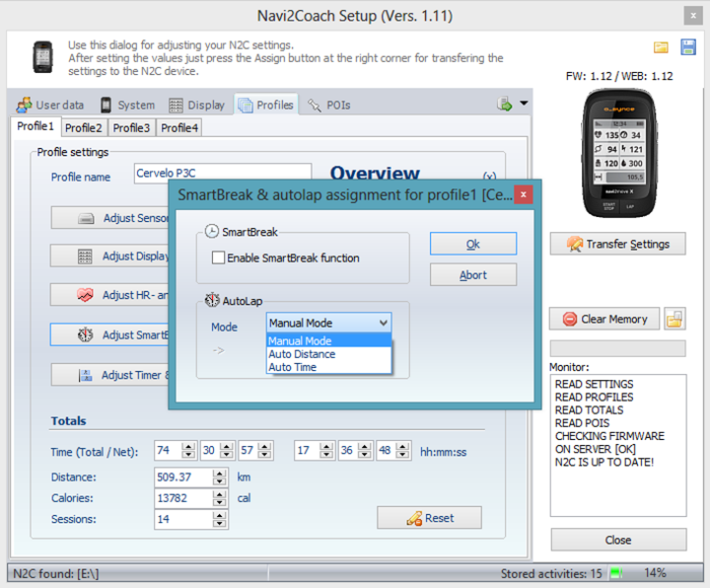This screenshot has width=710, height=588.
Task: Open the POIs tab
Action: click(329, 106)
